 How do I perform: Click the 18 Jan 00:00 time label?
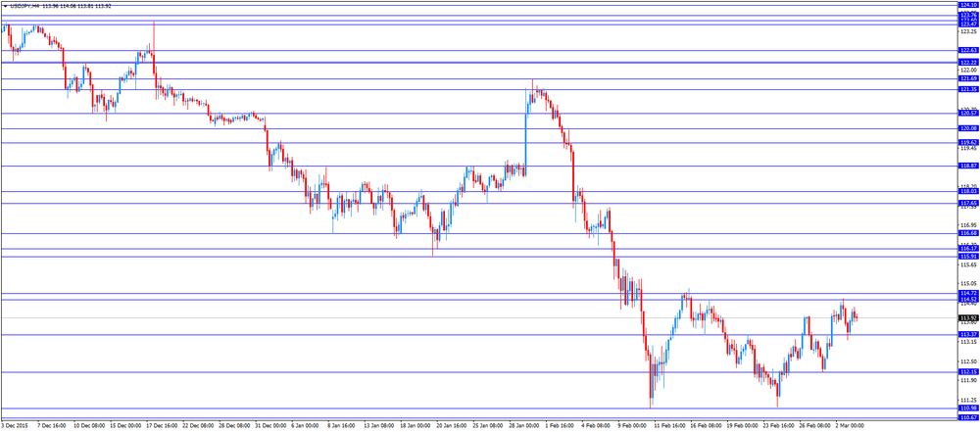pyautogui.click(x=414, y=426)
